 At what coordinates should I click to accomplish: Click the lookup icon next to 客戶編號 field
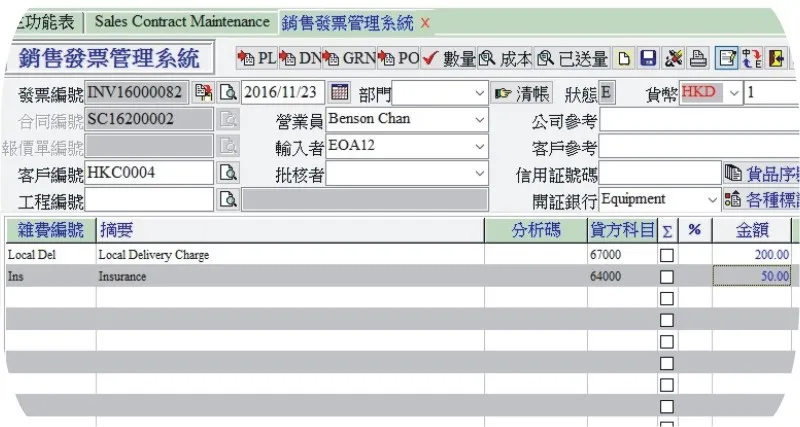coord(228,173)
